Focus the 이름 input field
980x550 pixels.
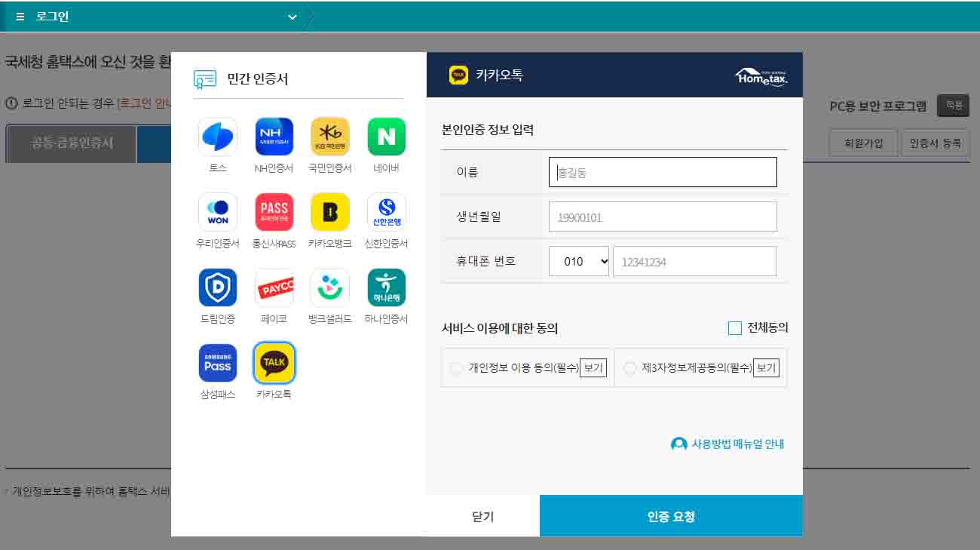click(x=663, y=172)
